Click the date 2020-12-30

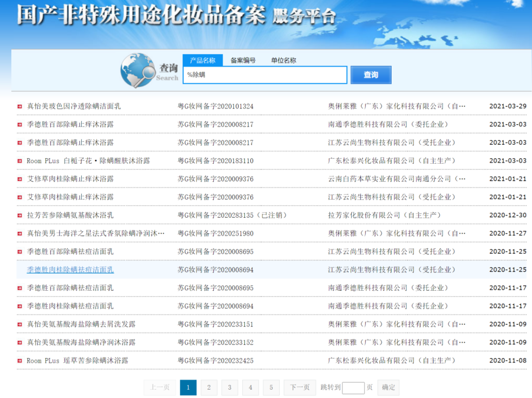(x=507, y=215)
